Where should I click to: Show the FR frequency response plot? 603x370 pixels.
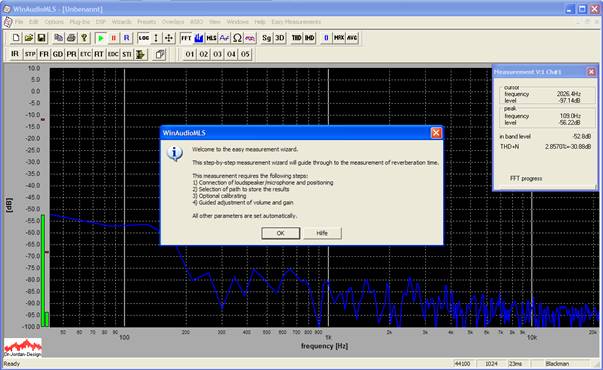(44, 54)
